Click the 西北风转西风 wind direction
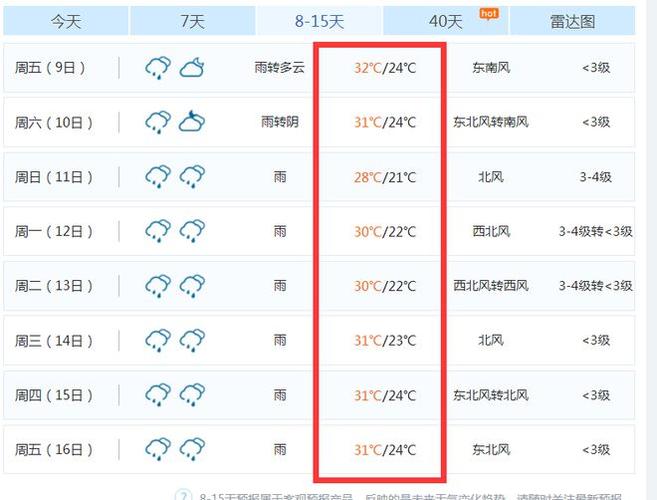This screenshot has width=657, height=500. [x=491, y=286]
